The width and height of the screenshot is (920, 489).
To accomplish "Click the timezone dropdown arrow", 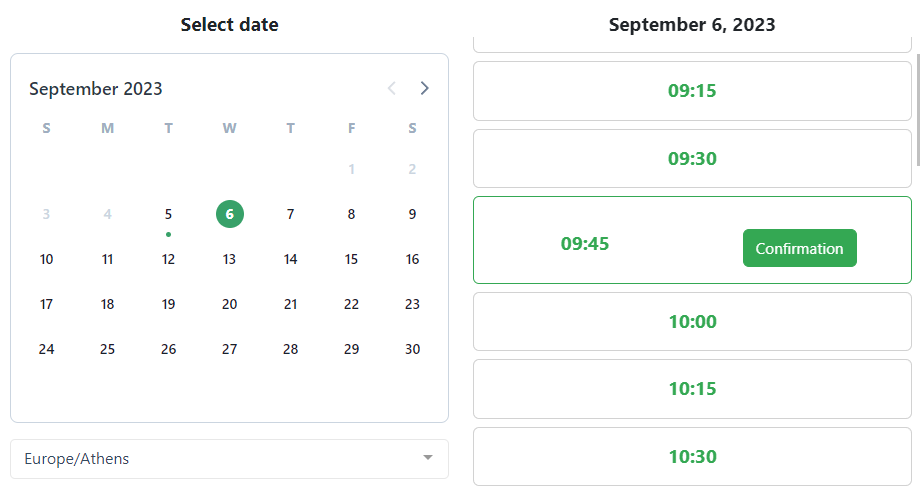I will pos(428,459).
